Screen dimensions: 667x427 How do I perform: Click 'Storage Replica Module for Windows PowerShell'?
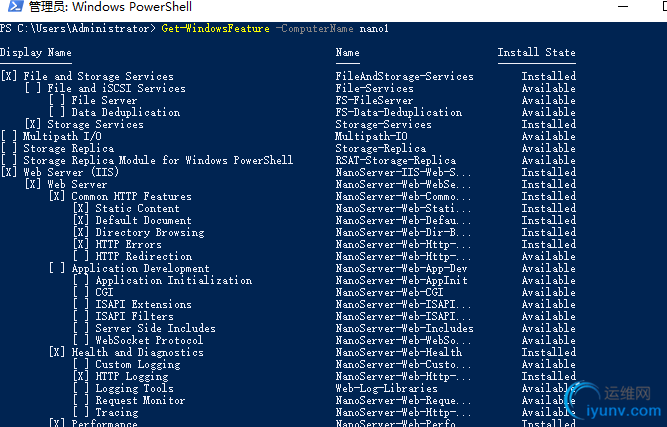(158, 160)
